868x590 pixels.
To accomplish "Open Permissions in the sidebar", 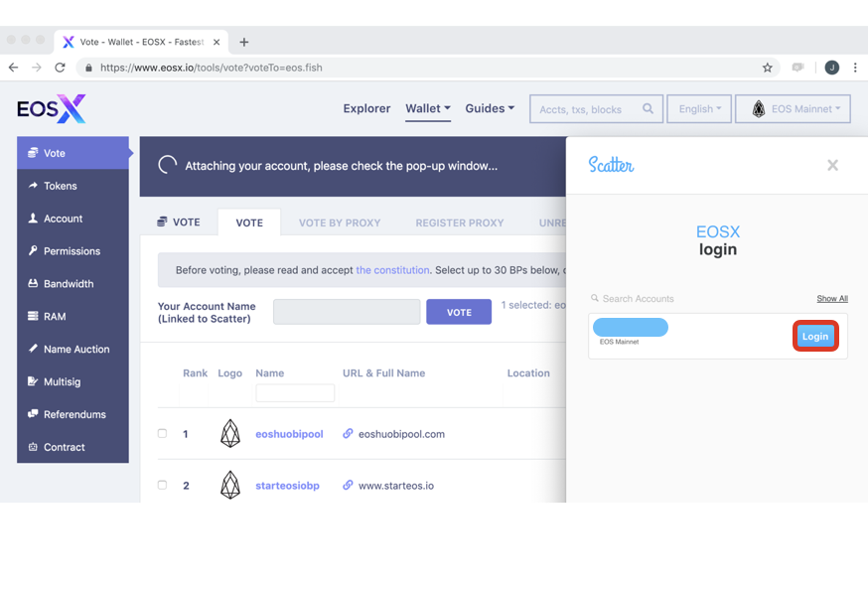I will pyautogui.click(x=73, y=250).
